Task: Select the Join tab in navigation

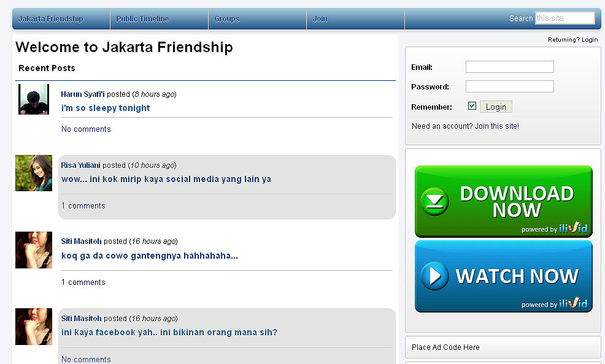Action: [320, 19]
